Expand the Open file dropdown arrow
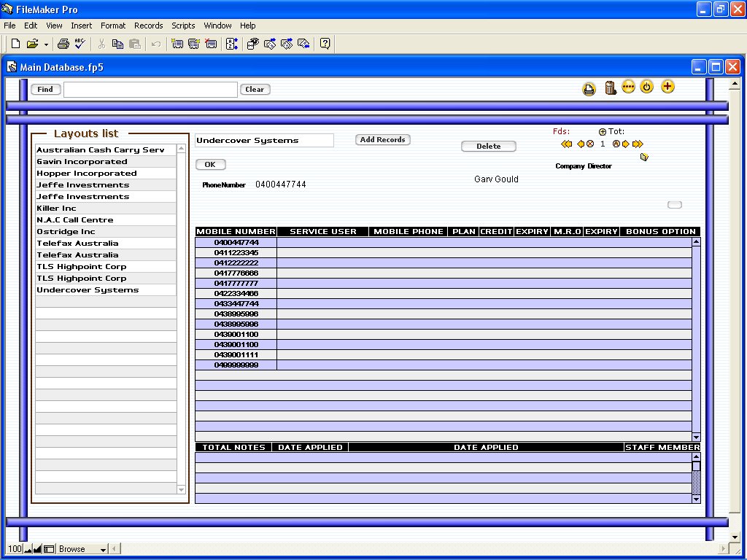Viewport: 747px width, 560px height. tap(46, 44)
